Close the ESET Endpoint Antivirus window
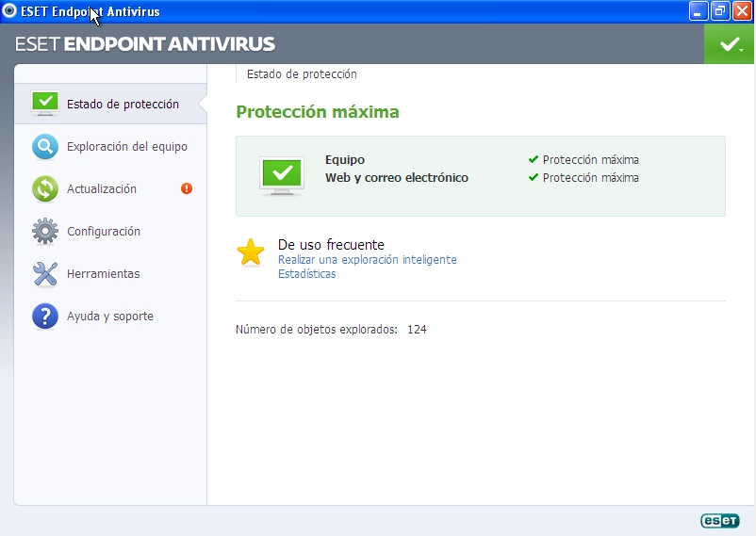The height and width of the screenshot is (536, 756). (x=742, y=10)
